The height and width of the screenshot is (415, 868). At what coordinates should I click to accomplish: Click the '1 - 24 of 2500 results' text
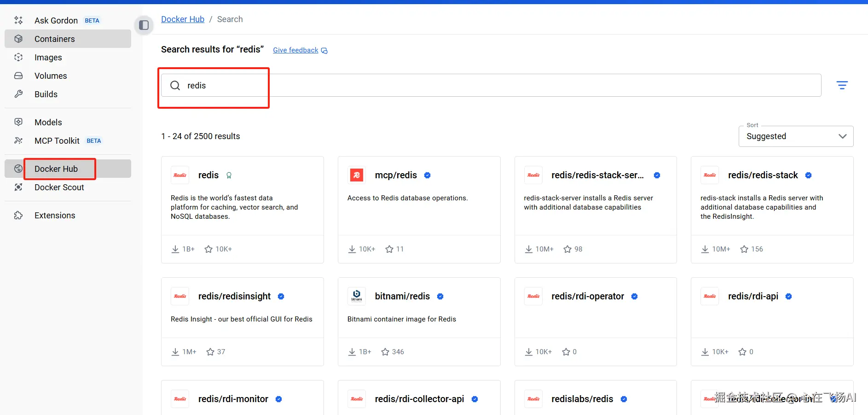pos(201,136)
